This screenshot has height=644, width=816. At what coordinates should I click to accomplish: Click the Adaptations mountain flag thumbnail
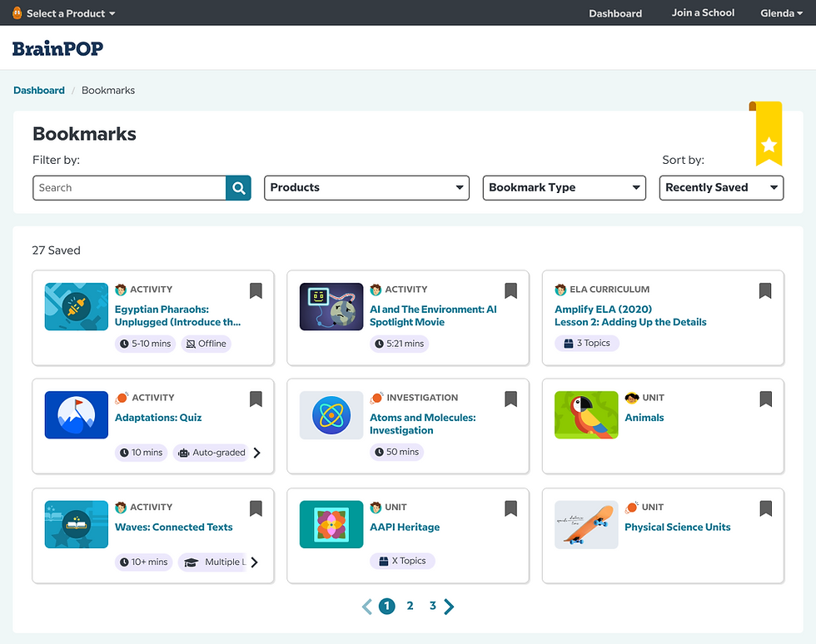(77, 415)
